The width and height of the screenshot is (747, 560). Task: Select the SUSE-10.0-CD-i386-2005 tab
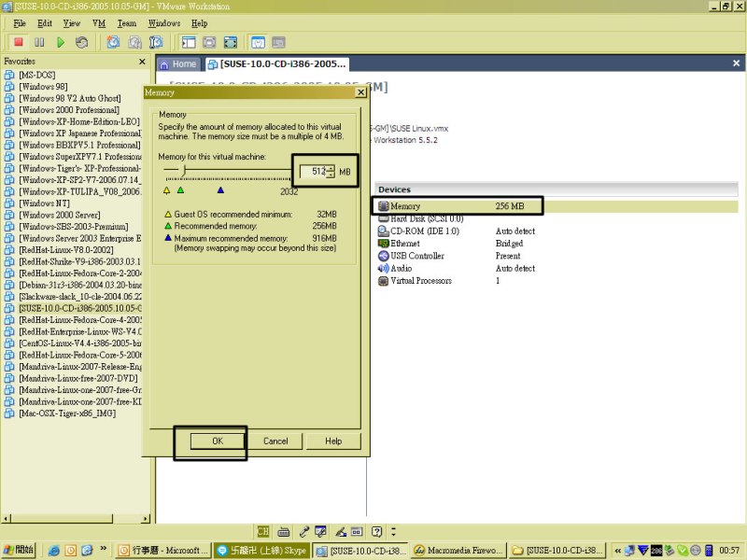[x=276, y=63]
